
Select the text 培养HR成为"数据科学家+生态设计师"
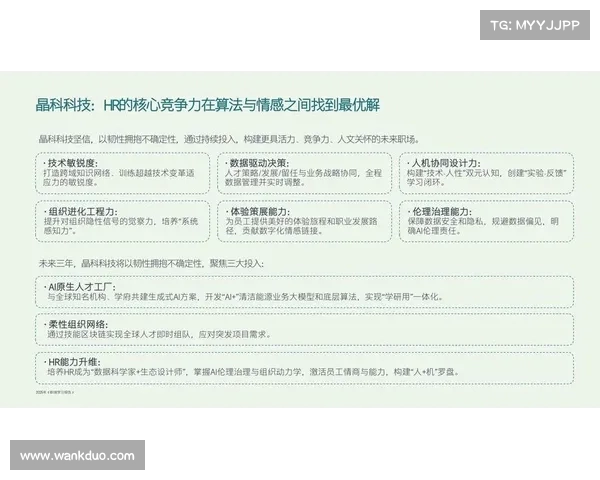tap(116, 372)
